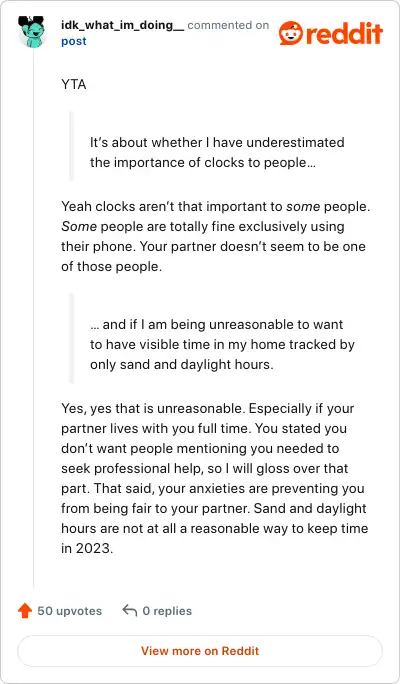Click the "50 upvotes" count

click(69, 611)
